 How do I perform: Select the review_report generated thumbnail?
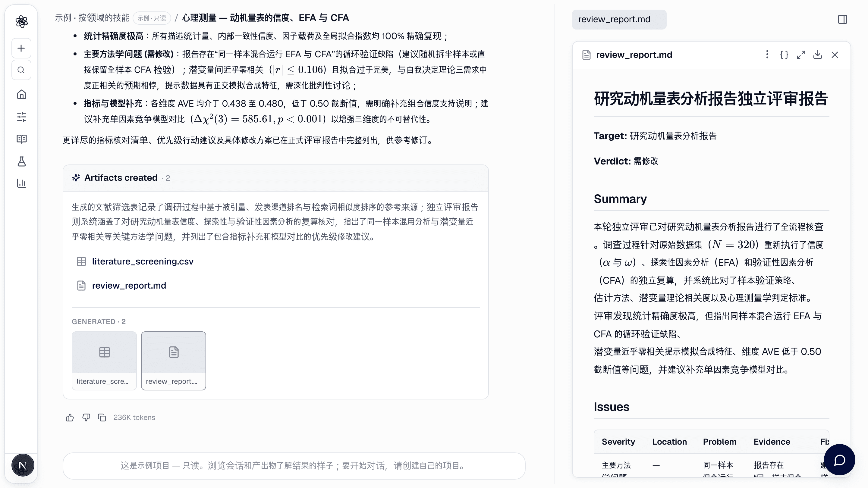point(174,361)
